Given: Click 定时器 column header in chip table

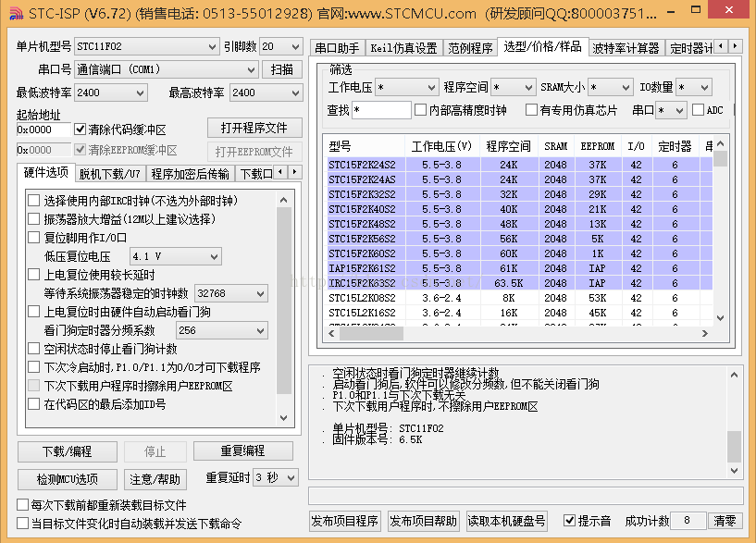Looking at the screenshot, I should [675, 146].
